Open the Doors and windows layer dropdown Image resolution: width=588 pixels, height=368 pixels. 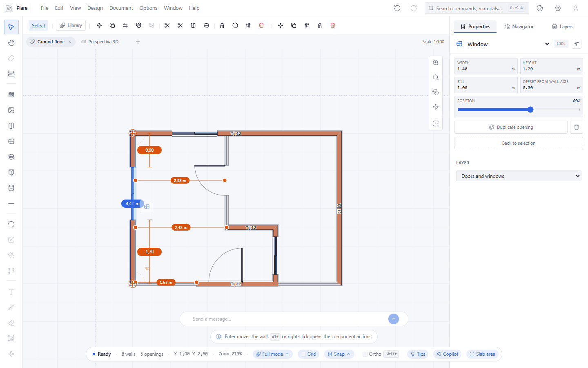point(519,176)
